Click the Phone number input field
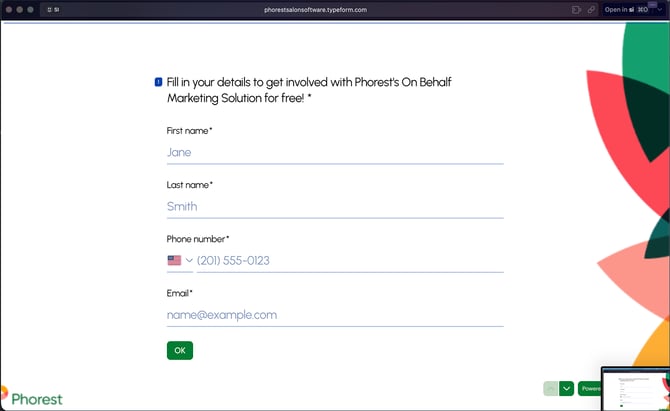 point(350,261)
